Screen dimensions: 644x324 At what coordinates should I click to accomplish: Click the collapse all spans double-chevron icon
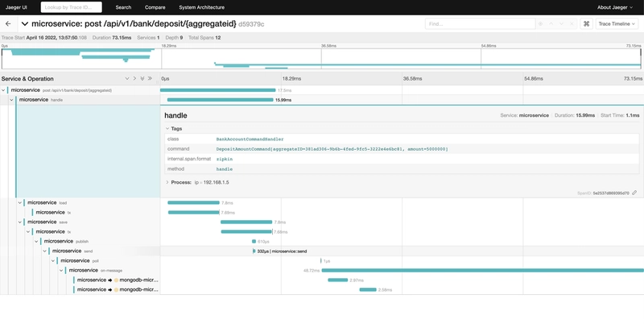(150, 79)
